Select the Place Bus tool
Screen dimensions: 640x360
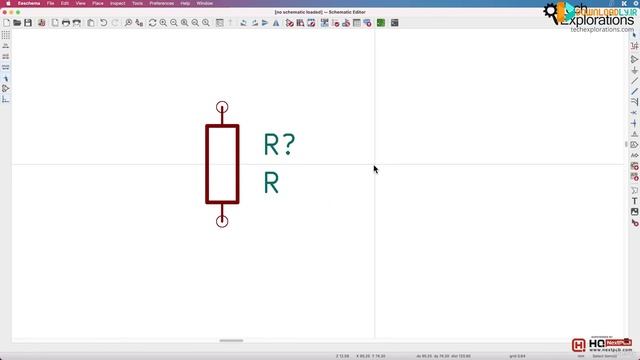634,91
